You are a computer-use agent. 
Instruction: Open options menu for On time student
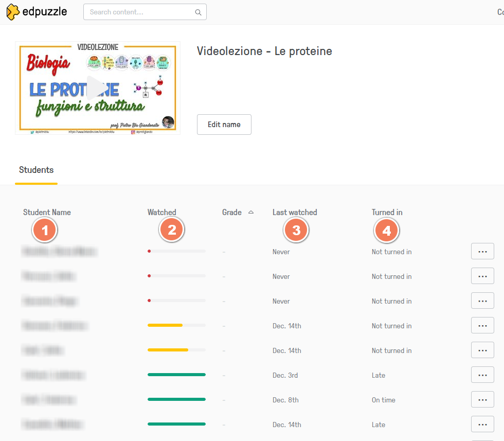(482, 400)
